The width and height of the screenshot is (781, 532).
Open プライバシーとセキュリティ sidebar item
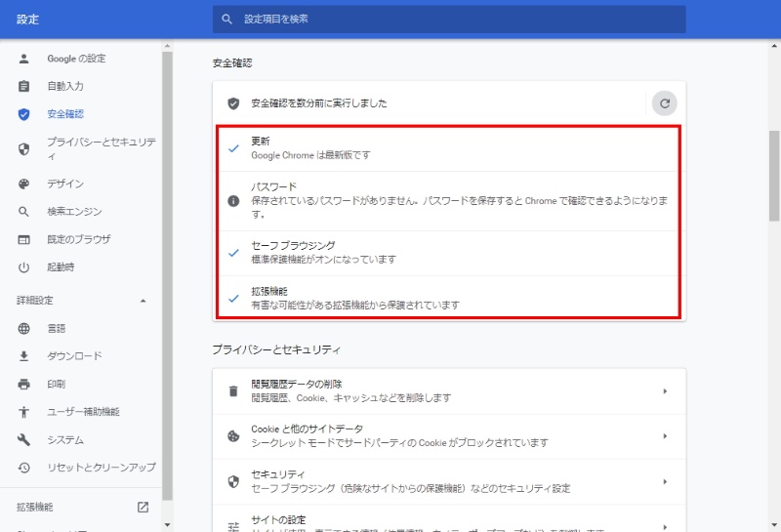(100, 149)
